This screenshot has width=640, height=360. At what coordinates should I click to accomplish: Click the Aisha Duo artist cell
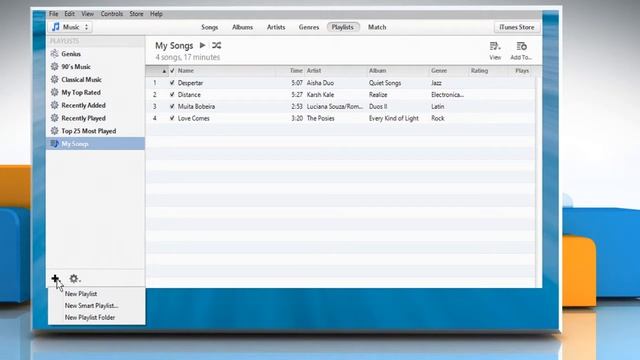pyautogui.click(x=320, y=82)
